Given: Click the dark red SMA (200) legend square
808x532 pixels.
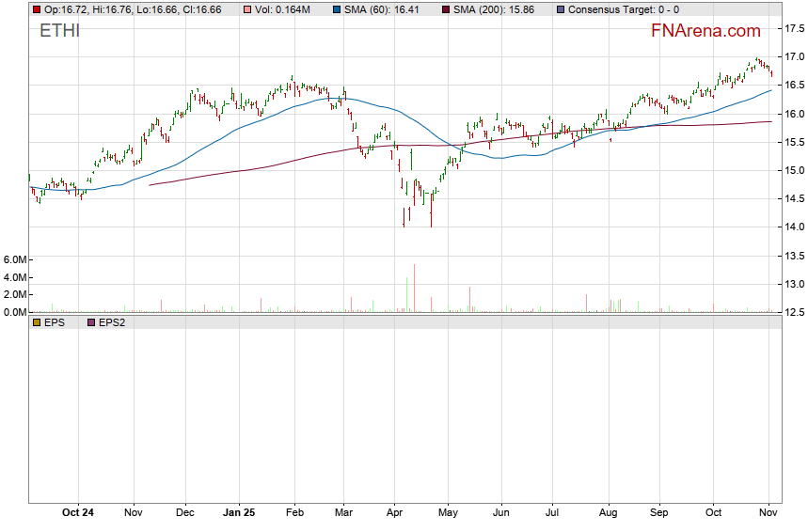Looking at the screenshot, I should click(445, 9).
